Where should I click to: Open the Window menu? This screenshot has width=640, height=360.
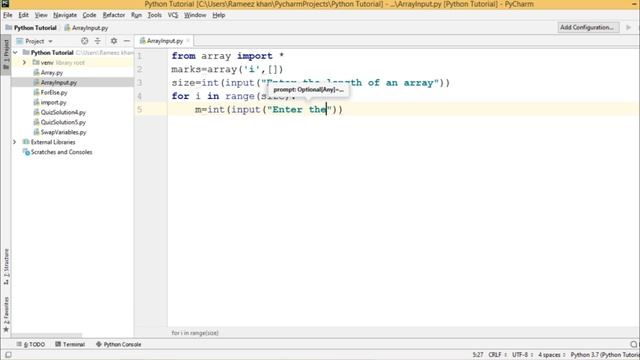point(195,15)
